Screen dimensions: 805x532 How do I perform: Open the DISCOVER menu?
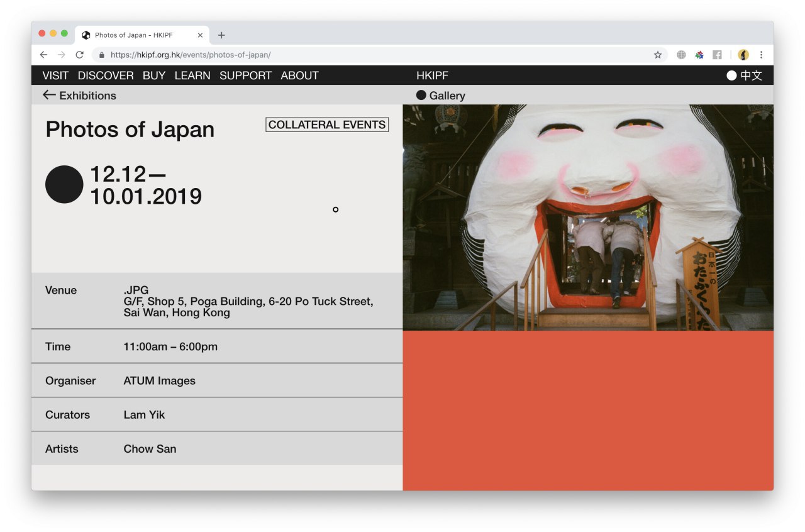pyautogui.click(x=106, y=75)
